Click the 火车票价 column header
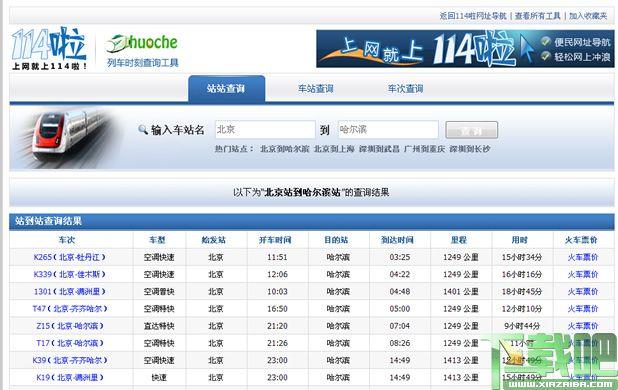Screen dimensions: 618x390 (581, 240)
